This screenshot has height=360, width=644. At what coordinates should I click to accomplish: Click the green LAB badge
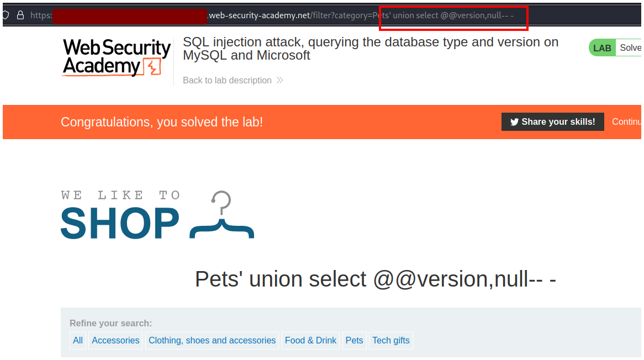602,48
